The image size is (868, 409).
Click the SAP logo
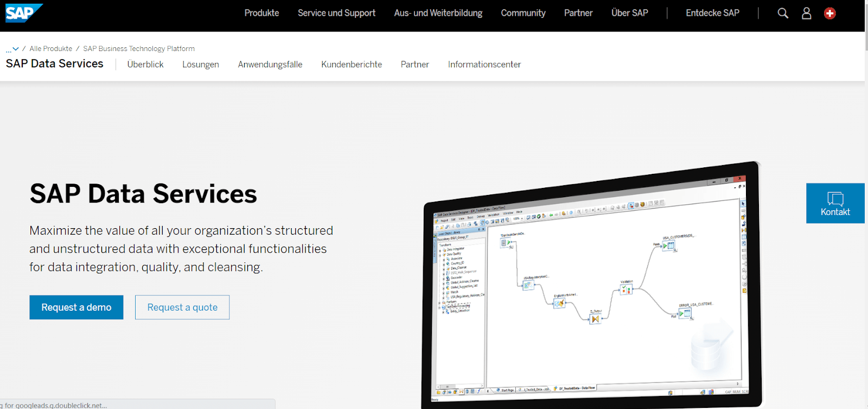(x=24, y=13)
